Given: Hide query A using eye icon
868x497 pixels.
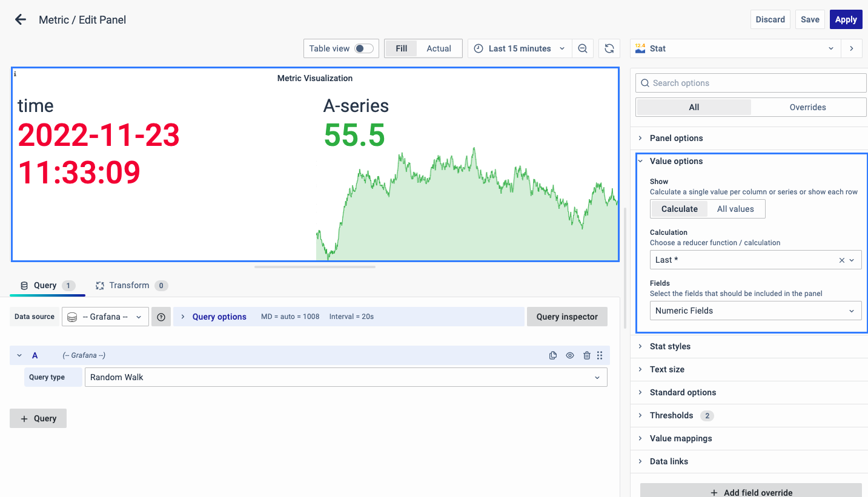Looking at the screenshot, I should click(570, 356).
